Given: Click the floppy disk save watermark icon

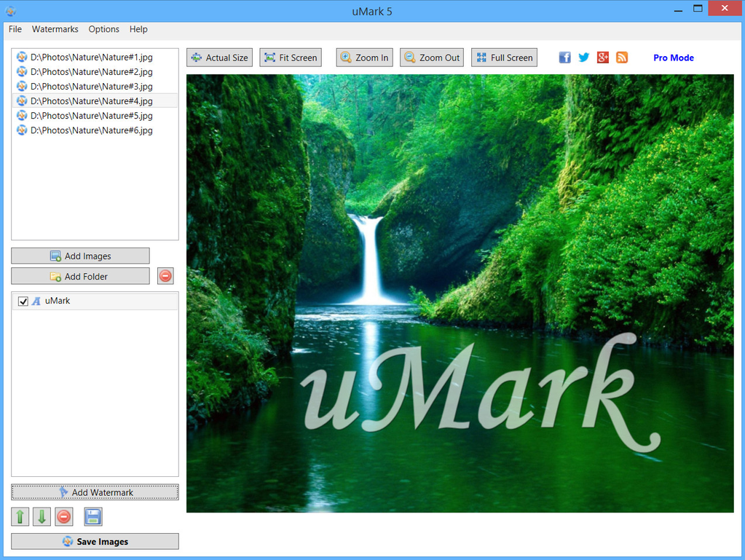Looking at the screenshot, I should pyautogui.click(x=92, y=516).
